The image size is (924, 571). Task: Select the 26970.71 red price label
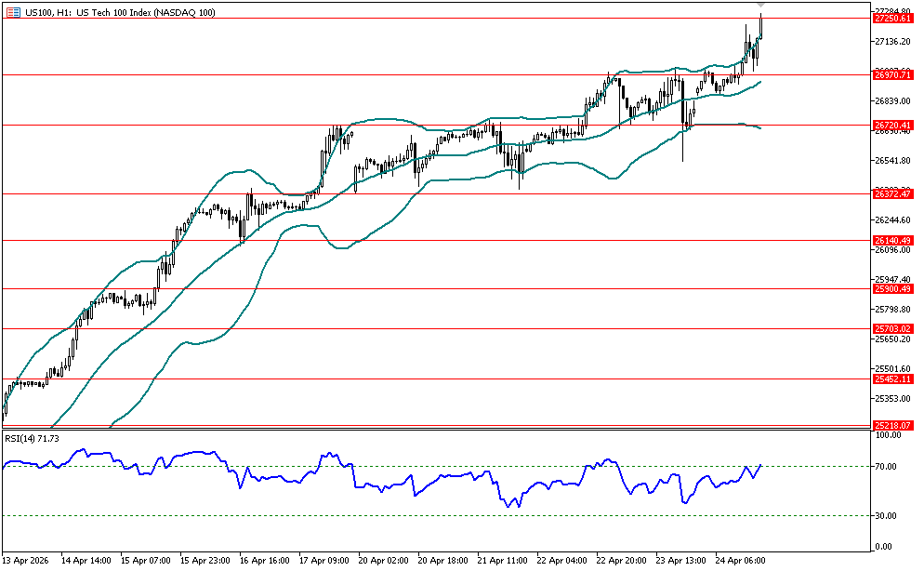(892, 74)
